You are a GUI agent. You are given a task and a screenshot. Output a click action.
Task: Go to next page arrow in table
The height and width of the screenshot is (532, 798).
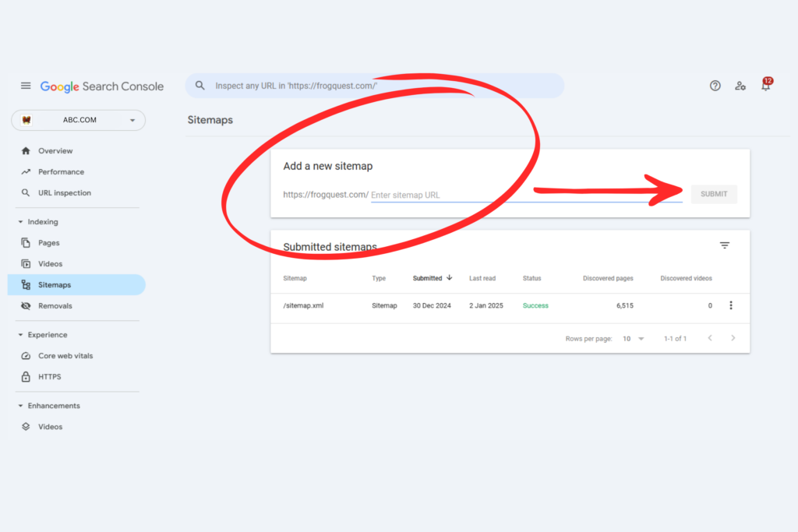[x=733, y=338]
